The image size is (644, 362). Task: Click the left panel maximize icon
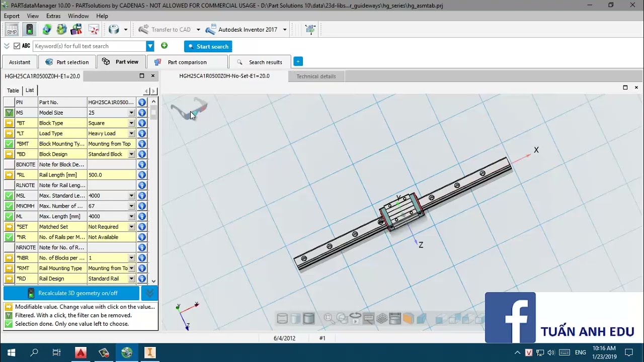click(142, 76)
